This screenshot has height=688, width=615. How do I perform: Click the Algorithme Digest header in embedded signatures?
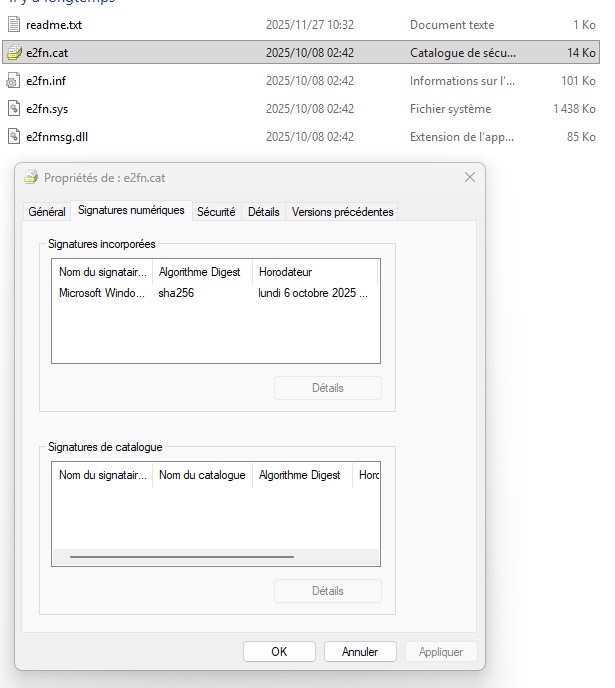tap(201, 272)
